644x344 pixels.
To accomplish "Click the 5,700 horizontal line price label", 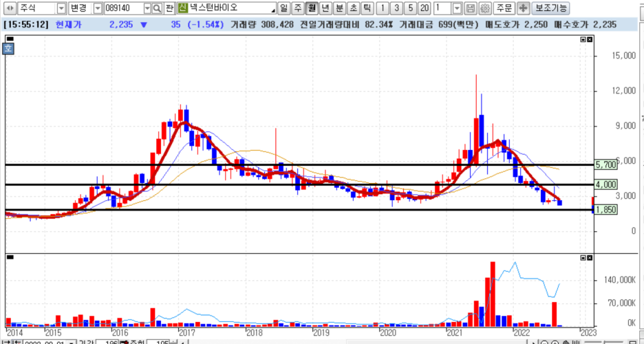I will (x=606, y=165).
